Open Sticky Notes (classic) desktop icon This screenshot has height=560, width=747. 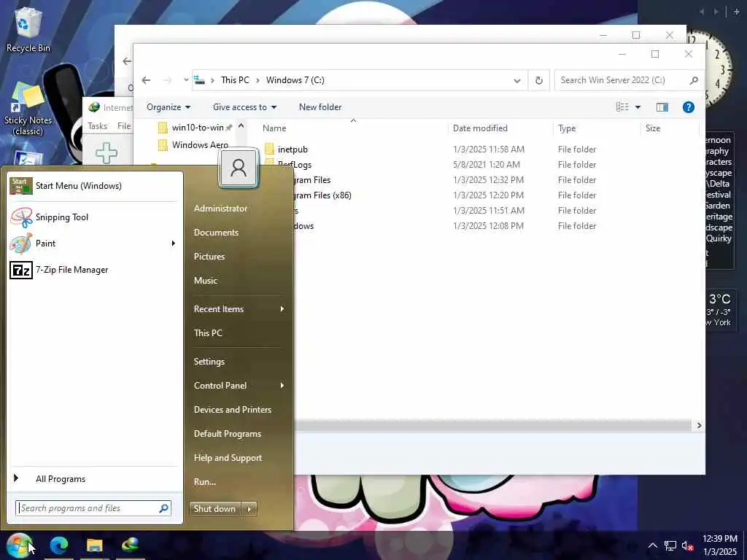28,109
